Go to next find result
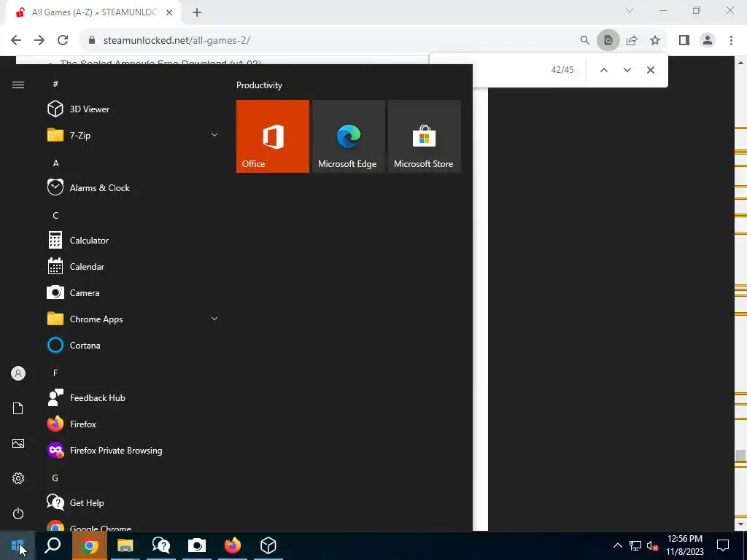Screen dimensions: 747x560 627,70
